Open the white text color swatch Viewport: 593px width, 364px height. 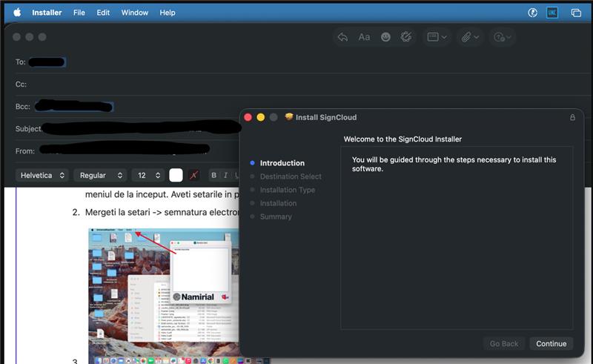[x=176, y=175]
